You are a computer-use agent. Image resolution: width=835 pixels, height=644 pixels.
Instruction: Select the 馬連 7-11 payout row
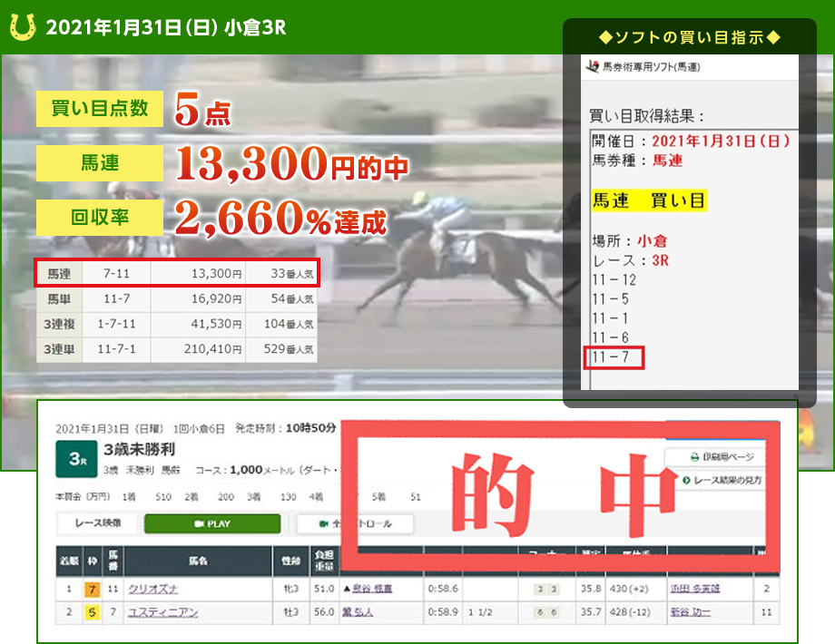tap(178, 273)
